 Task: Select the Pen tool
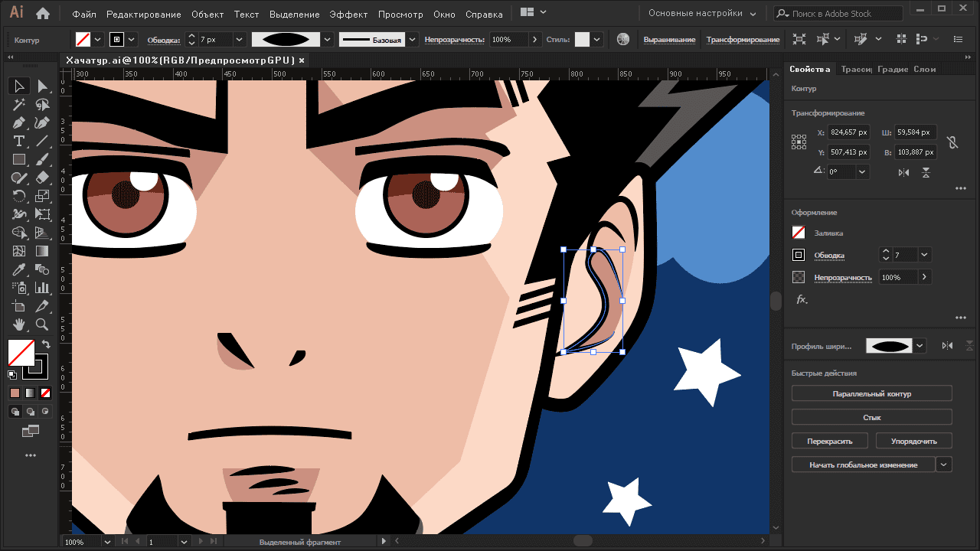click(19, 123)
